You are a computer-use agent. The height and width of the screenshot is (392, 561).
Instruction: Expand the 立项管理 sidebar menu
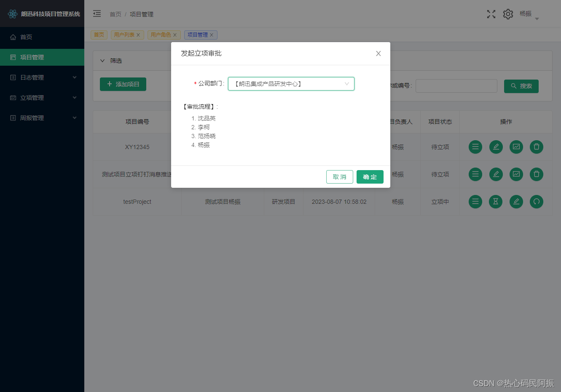pyautogui.click(x=42, y=98)
